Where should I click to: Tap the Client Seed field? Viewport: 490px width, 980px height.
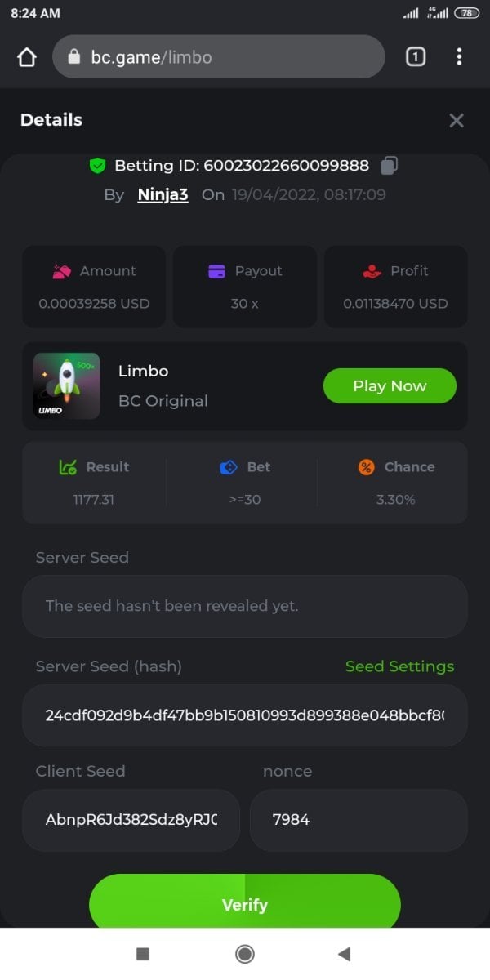(131, 820)
